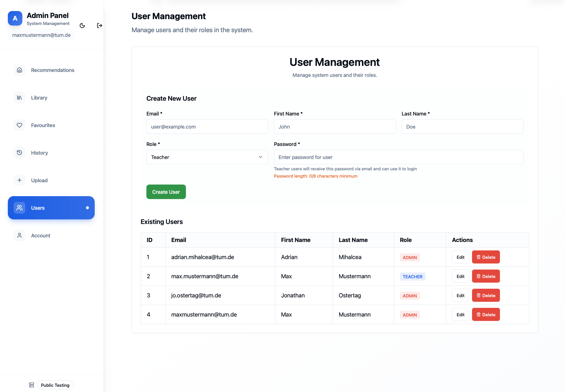Click the logout arrow icon

click(x=99, y=26)
